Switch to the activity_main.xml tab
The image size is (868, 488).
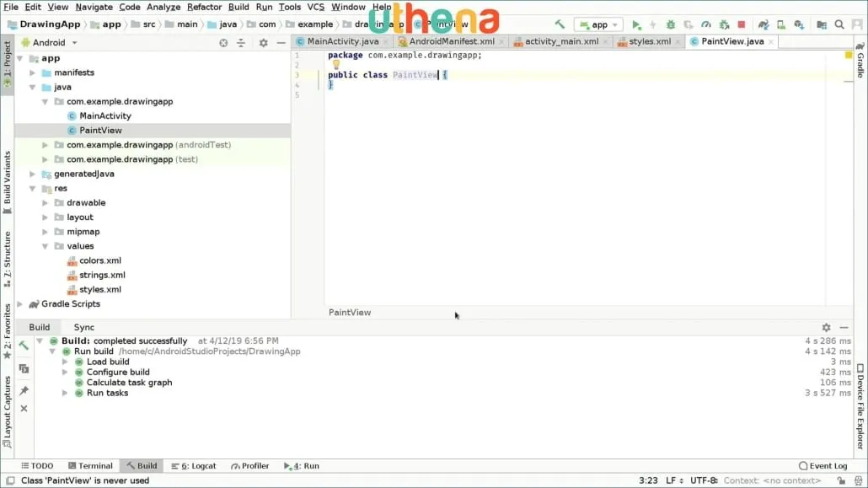[561, 41]
